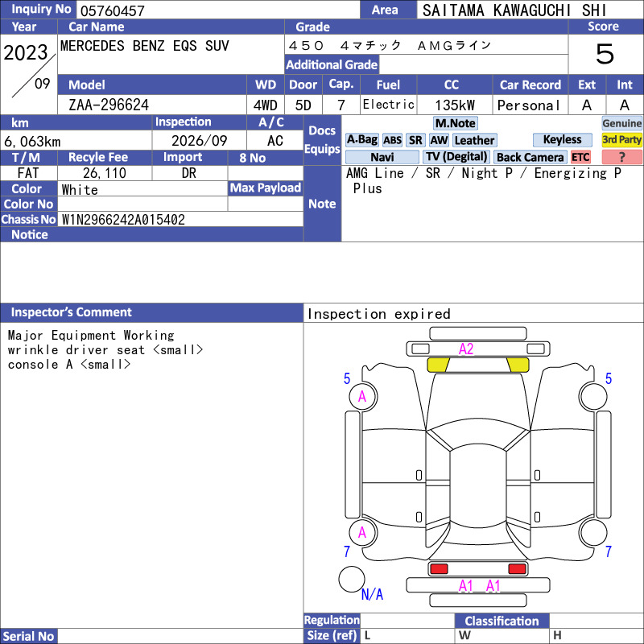Click inquiry number 05760457

pyautogui.click(x=112, y=11)
